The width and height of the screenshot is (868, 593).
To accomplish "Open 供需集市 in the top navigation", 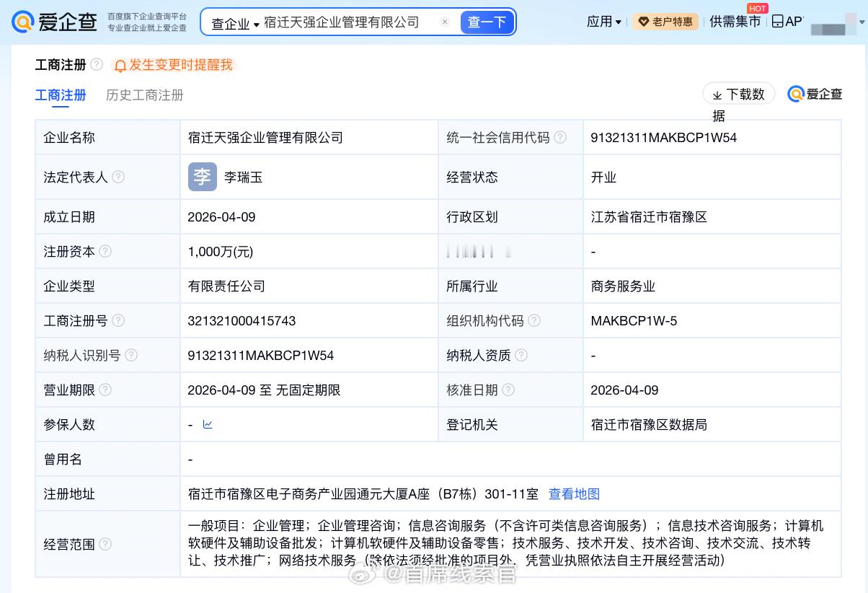I will 735,22.
